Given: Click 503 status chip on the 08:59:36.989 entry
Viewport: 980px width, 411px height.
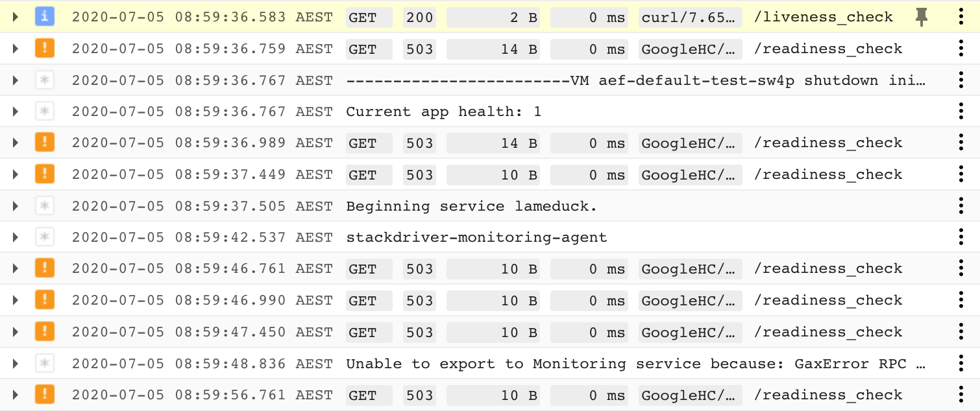Looking at the screenshot, I should tap(419, 143).
